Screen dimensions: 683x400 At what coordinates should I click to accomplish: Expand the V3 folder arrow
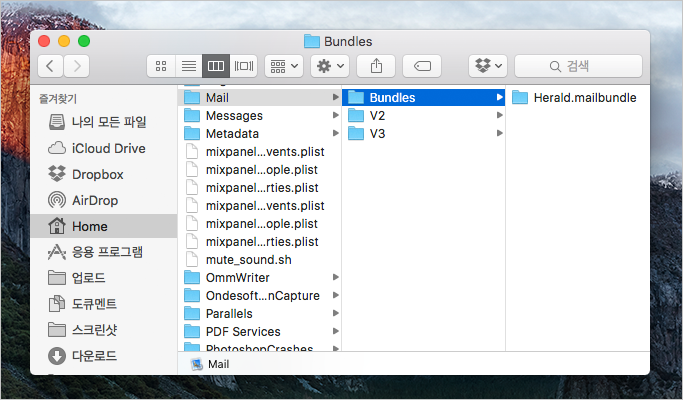[x=500, y=133]
